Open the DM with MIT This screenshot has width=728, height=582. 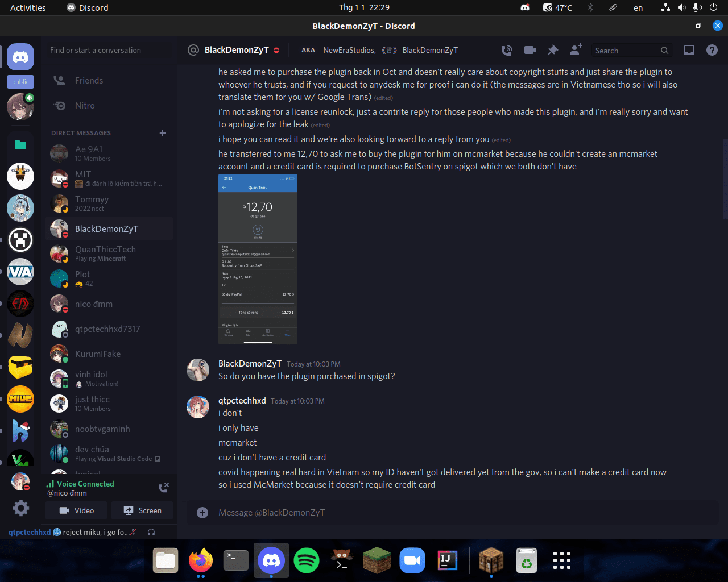click(x=109, y=178)
